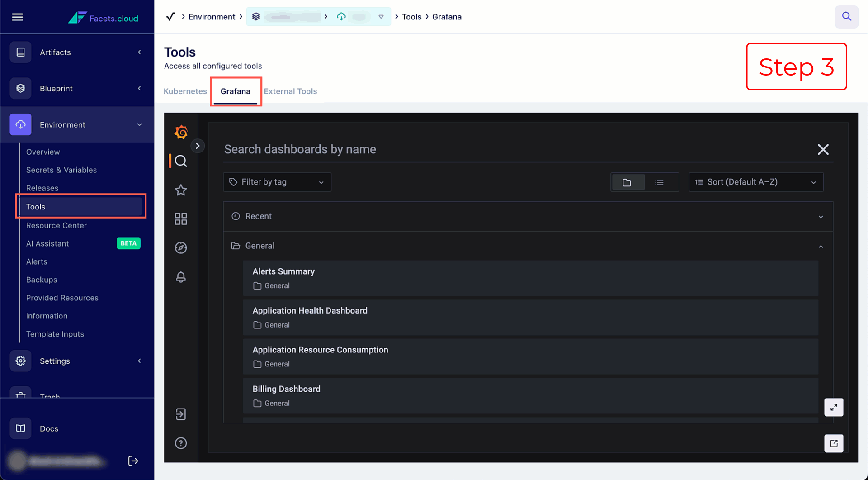
Task: Open Grafana alerting bell icon
Action: click(x=181, y=277)
